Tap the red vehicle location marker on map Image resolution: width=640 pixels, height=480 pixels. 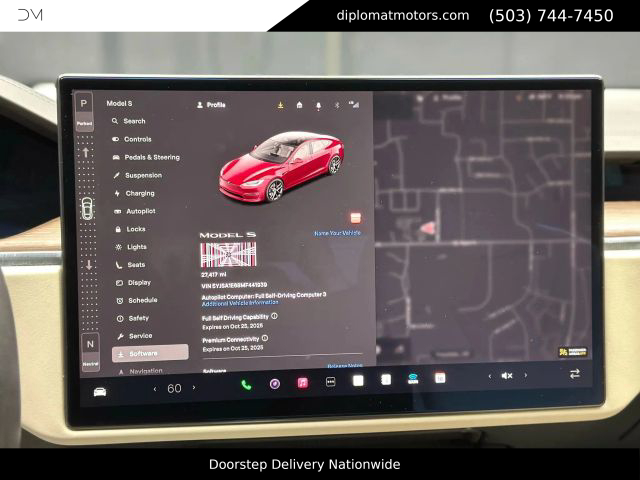(x=428, y=227)
